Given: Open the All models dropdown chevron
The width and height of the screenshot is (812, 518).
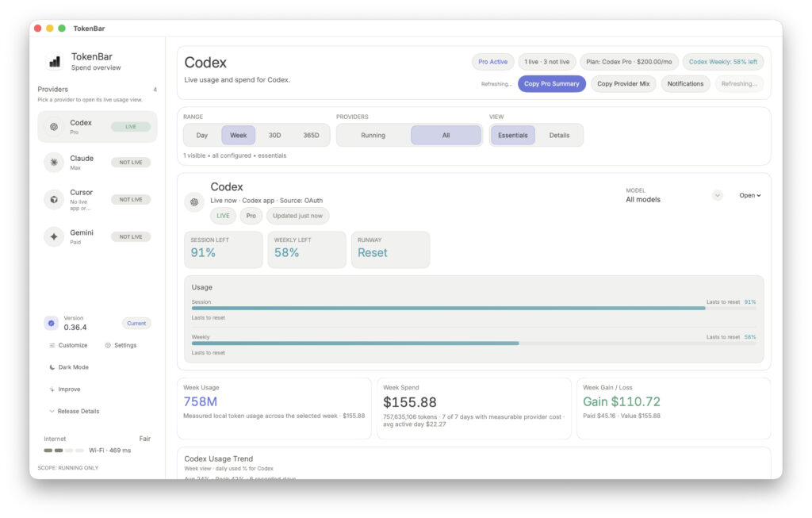Looking at the screenshot, I should click(x=717, y=196).
